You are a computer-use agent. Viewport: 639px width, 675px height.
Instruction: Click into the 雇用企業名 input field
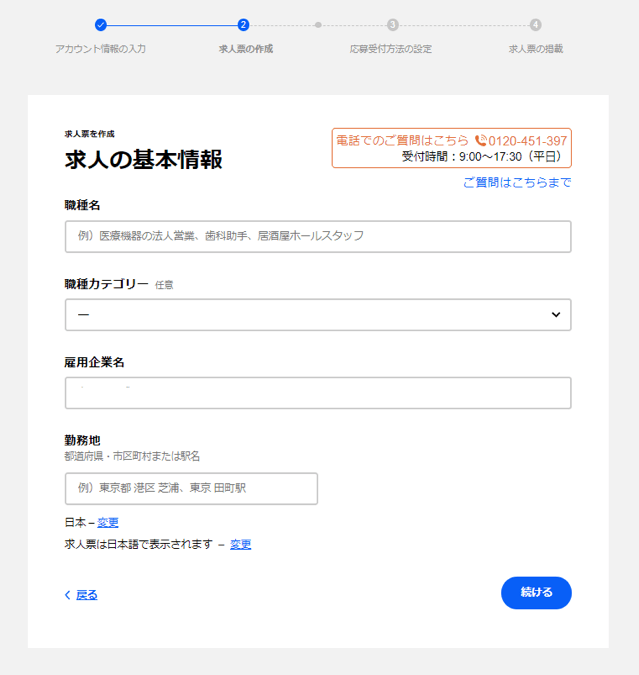pyautogui.click(x=318, y=393)
